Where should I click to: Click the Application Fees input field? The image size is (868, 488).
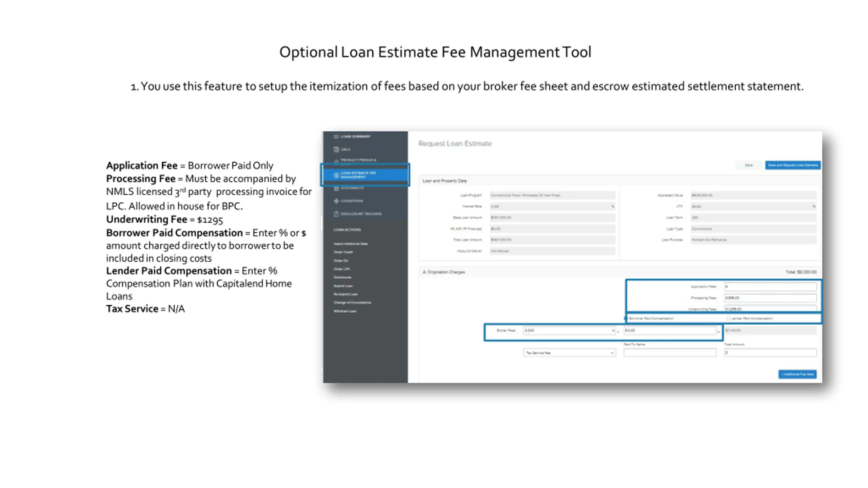click(770, 287)
